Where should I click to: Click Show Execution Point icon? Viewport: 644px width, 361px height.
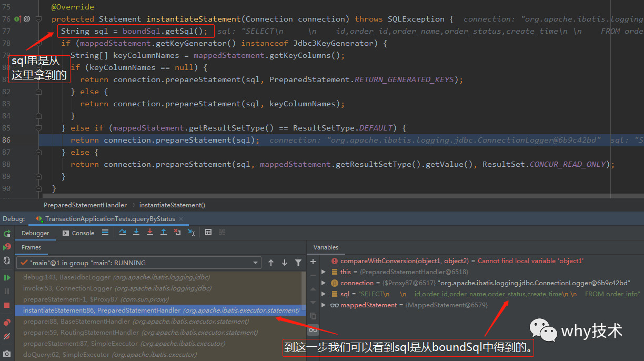pos(105,232)
